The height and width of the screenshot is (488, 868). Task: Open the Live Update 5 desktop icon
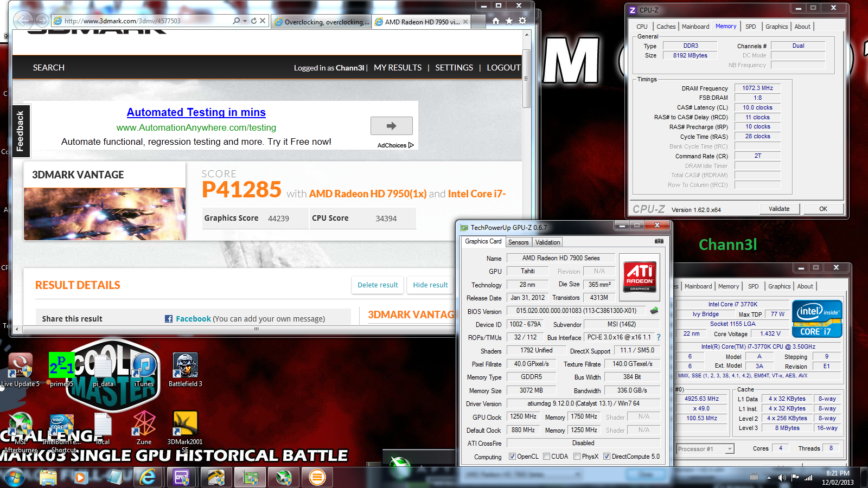(20, 370)
